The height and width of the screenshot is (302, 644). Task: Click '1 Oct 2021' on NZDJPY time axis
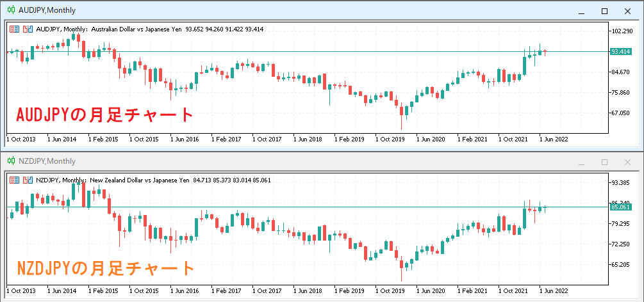513,290
